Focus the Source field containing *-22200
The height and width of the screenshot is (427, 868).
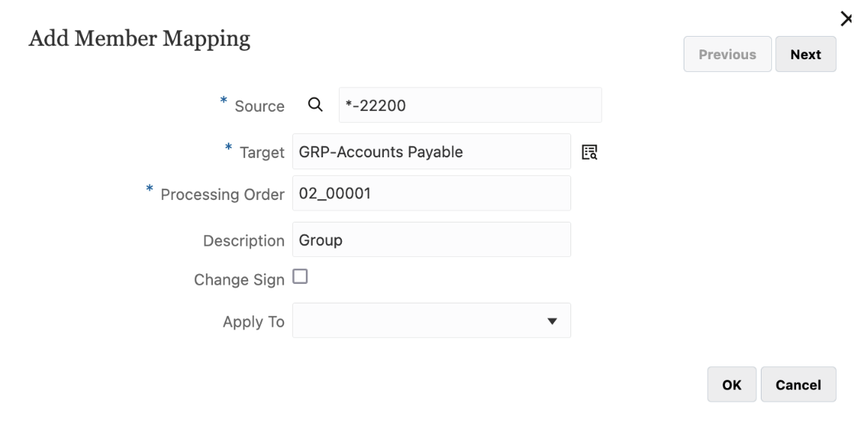pyautogui.click(x=470, y=105)
